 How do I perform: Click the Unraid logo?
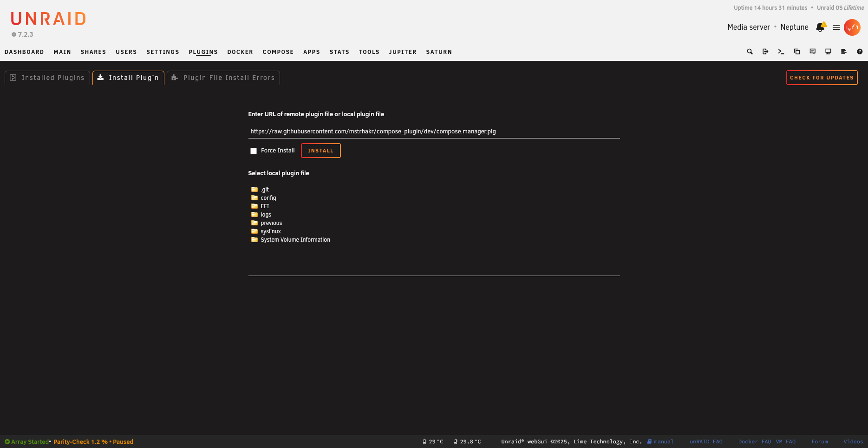pyautogui.click(x=48, y=19)
